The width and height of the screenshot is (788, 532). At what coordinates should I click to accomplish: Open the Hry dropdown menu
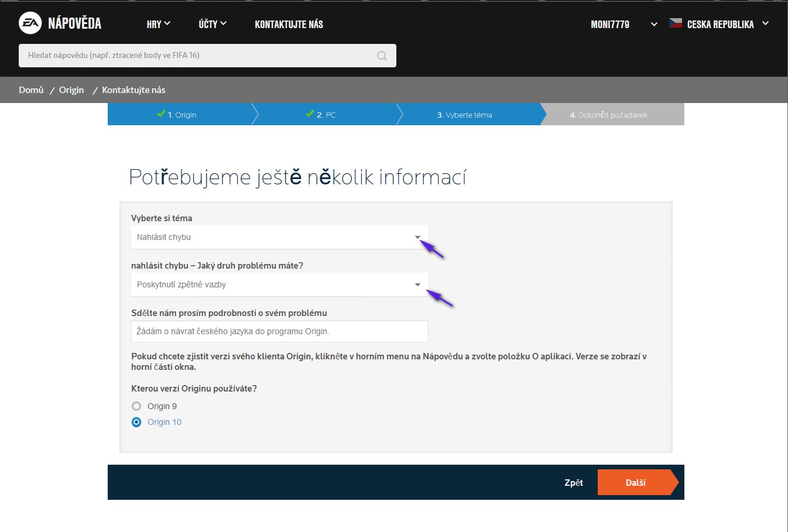158,24
